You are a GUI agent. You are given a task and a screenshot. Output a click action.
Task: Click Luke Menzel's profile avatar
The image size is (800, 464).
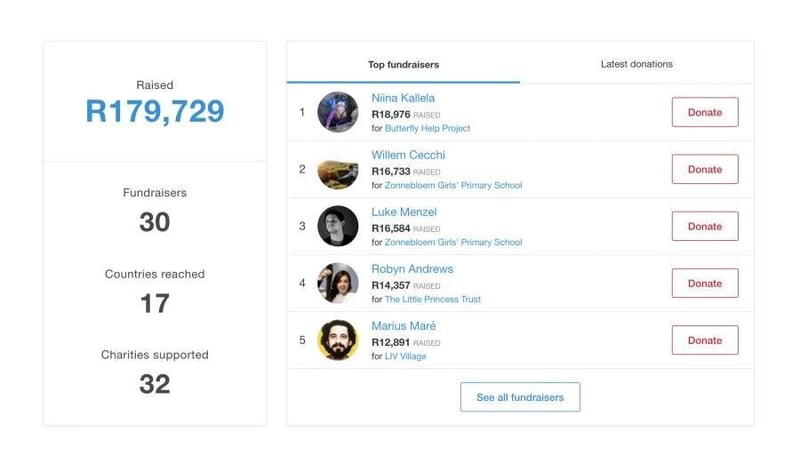tap(338, 226)
